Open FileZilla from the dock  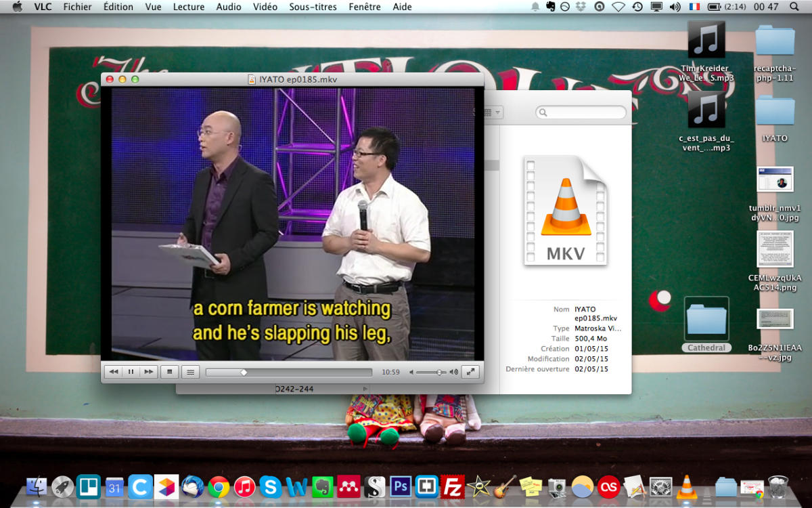[x=452, y=487]
